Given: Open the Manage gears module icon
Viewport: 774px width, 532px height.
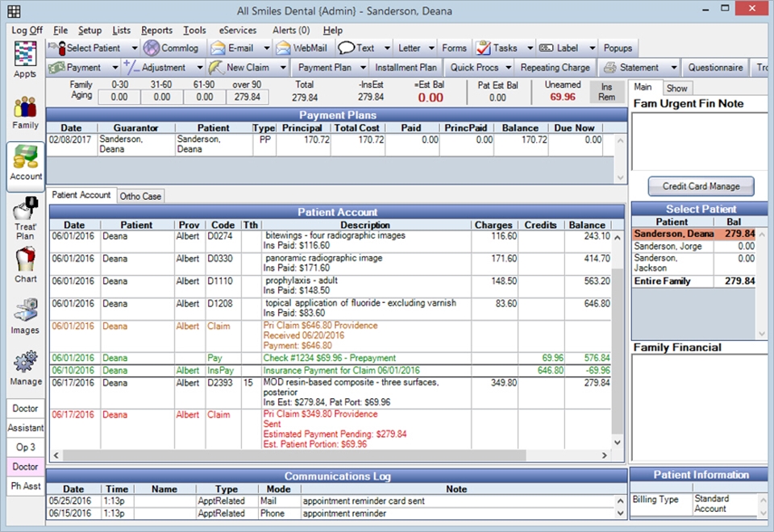Looking at the screenshot, I should (x=25, y=368).
